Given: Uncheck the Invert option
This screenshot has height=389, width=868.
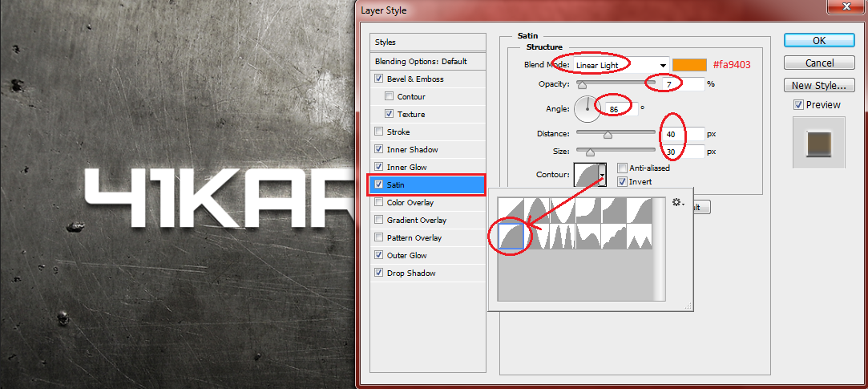Looking at the screenshot, I should click(622, 181).
